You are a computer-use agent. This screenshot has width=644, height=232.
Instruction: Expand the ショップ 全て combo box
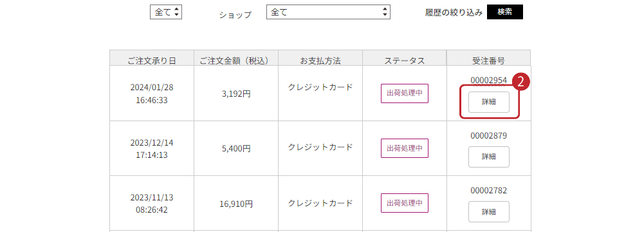coord(328,12)
